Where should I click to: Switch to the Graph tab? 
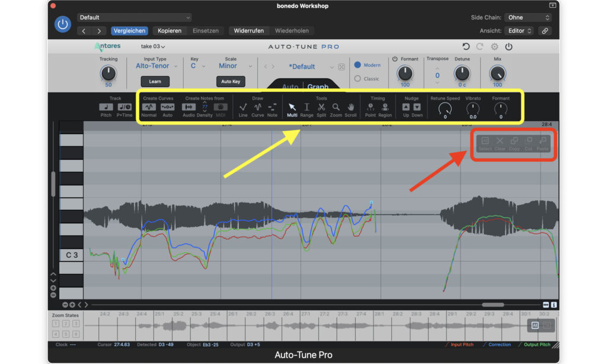click(318, 87)
